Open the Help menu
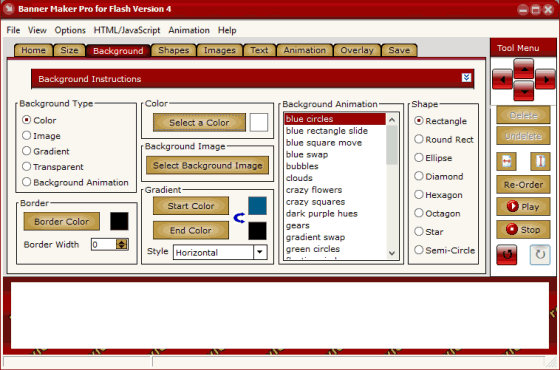 point(227,30)
